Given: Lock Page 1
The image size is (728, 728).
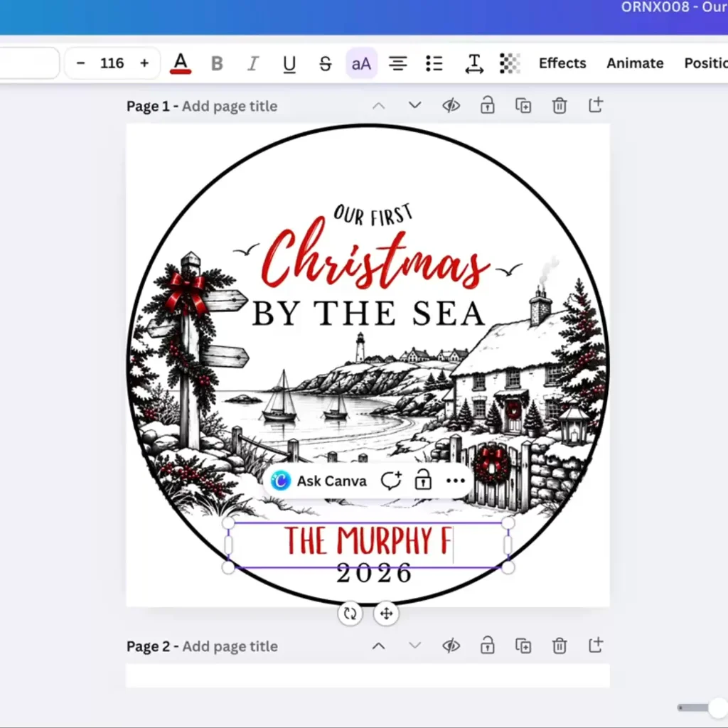Looking at the screenshot, I should tap(487, 105).
